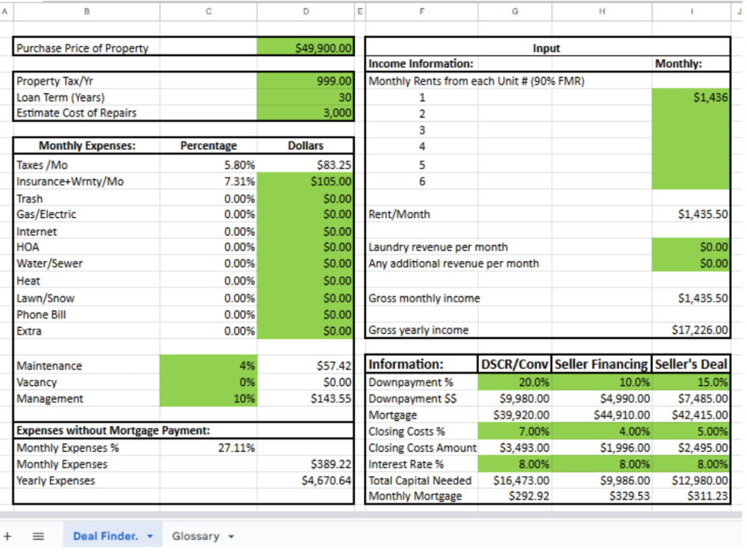Select 'Gross monthly income' label
The image size is (747, 560).
point(424,299)
